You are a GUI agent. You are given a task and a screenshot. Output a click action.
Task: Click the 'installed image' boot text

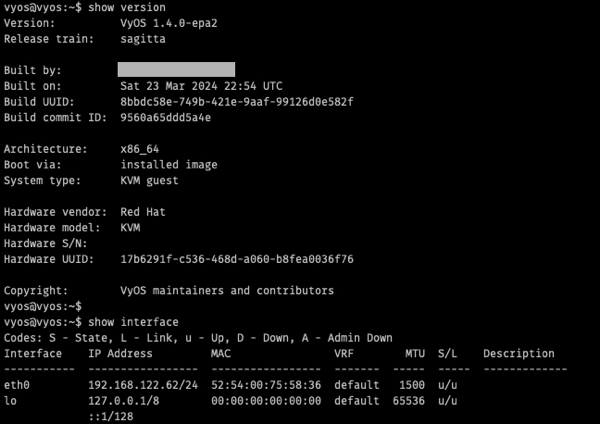pos(169,165)
